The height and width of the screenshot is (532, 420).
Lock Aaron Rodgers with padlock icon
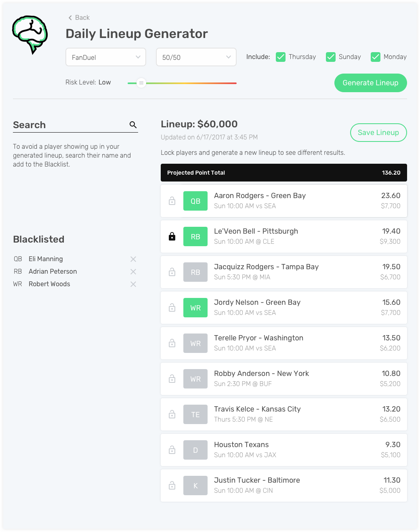pos(172,201)
